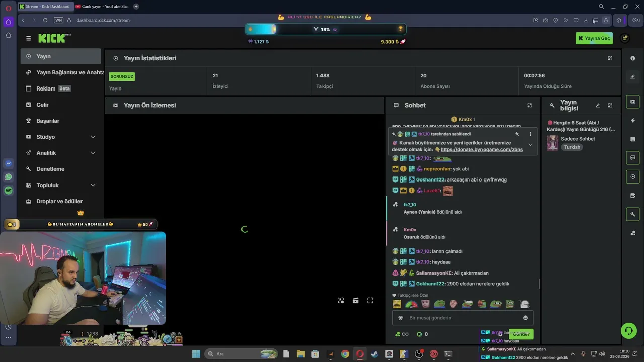The height and width of the screenshot is (362, 644).
Task: Open Google Chrome from the taskbar
Action: click(345, 354)
